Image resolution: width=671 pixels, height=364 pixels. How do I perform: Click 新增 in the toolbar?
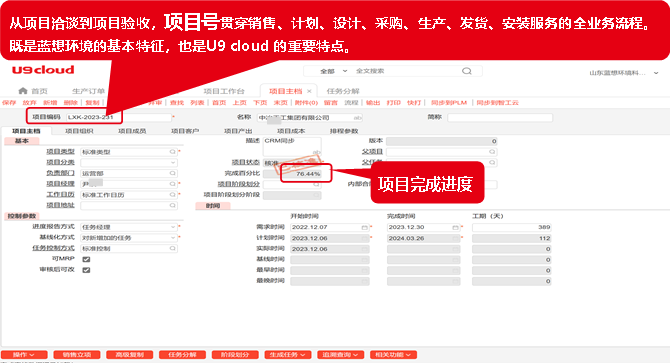(x=50, y=103)
